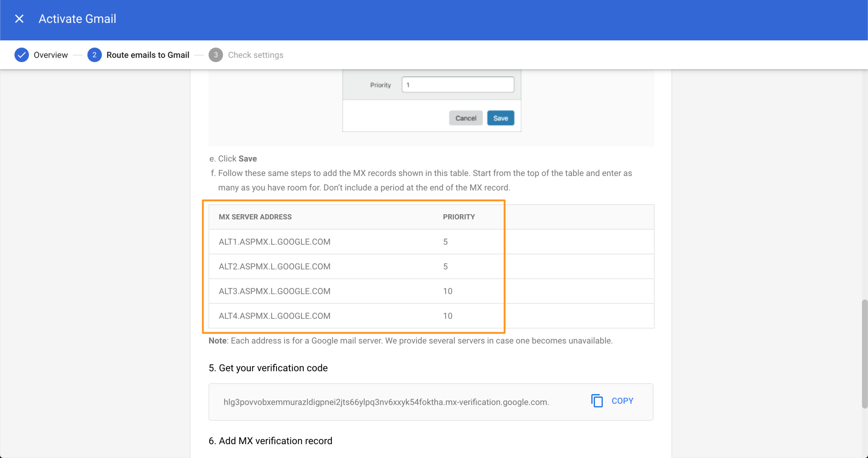Click the MX SERVER ADDRESS column header
The width and height of the screenshot is (868, 458).
pos(255,217)
